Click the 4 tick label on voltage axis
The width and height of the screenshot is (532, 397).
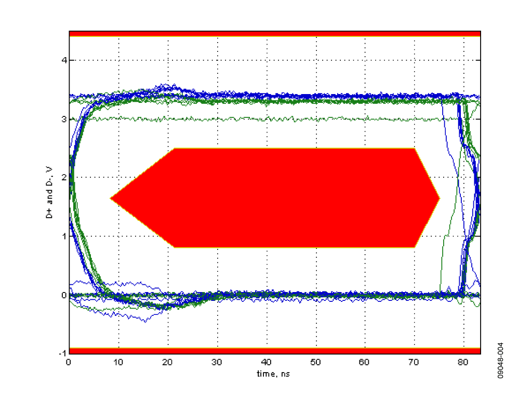pyautogui.click(x=64, y=60)
